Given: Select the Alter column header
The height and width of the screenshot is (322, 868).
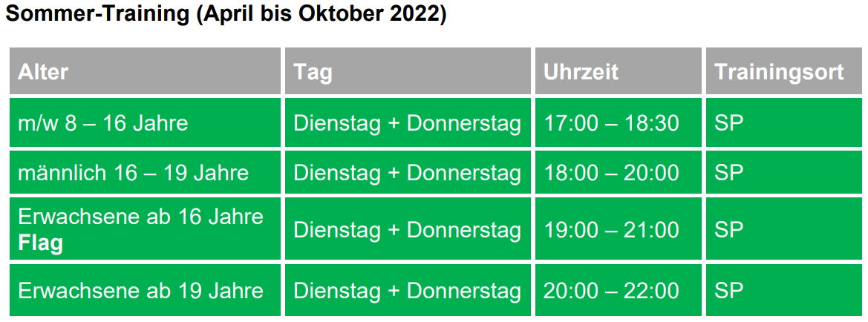Looking at the screenshot, I should point(145,70).
